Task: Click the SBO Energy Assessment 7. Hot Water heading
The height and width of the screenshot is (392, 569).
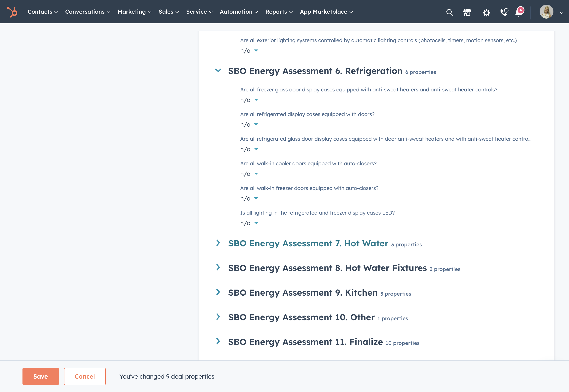Action: (x=308, y=243)
